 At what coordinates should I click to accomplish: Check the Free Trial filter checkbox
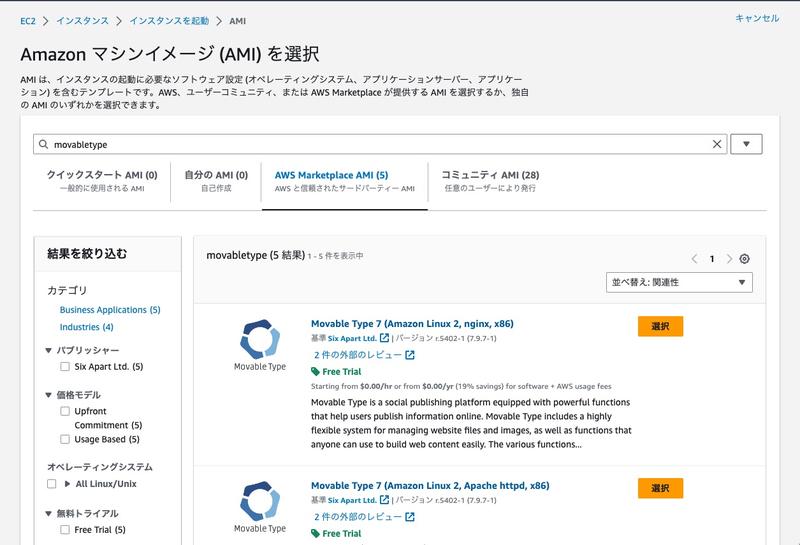pyautogui.click(x=65, y=530)
